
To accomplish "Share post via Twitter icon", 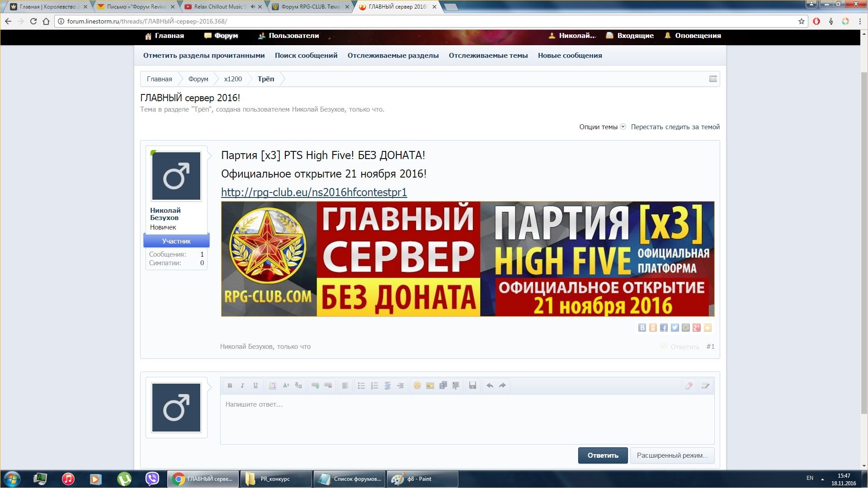I will click(675, 328).
